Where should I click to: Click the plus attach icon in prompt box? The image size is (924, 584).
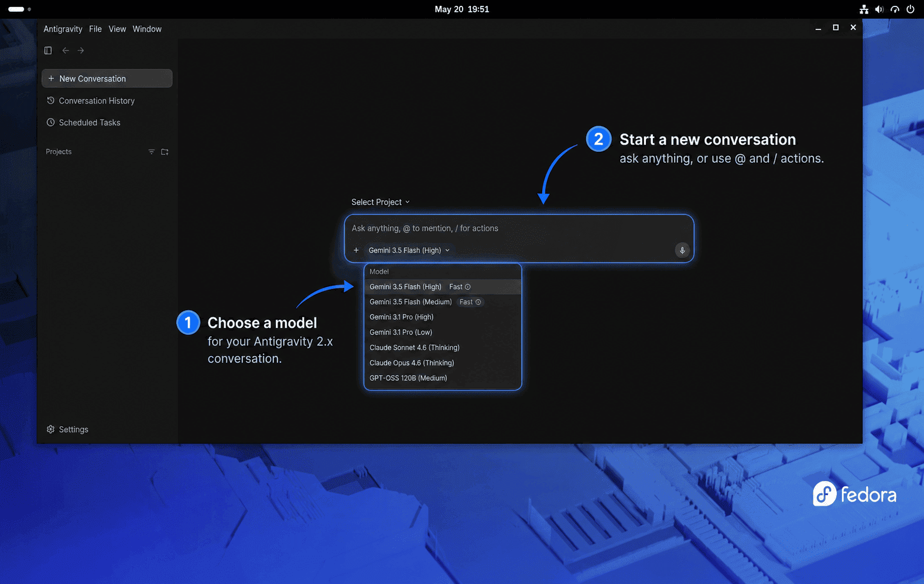point(356,250)
